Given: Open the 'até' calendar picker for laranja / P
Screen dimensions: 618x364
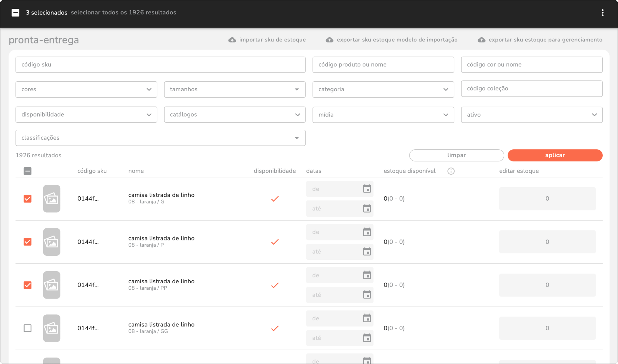Looking at the screenshot, I should (x=367, y=252).
